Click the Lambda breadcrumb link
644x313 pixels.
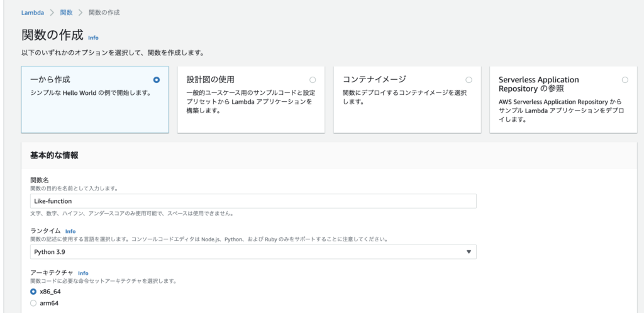[33, 13]
